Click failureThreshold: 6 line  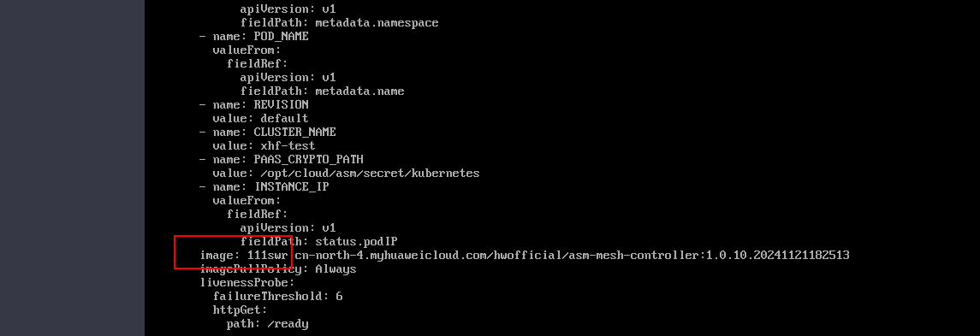click(277, 297)
